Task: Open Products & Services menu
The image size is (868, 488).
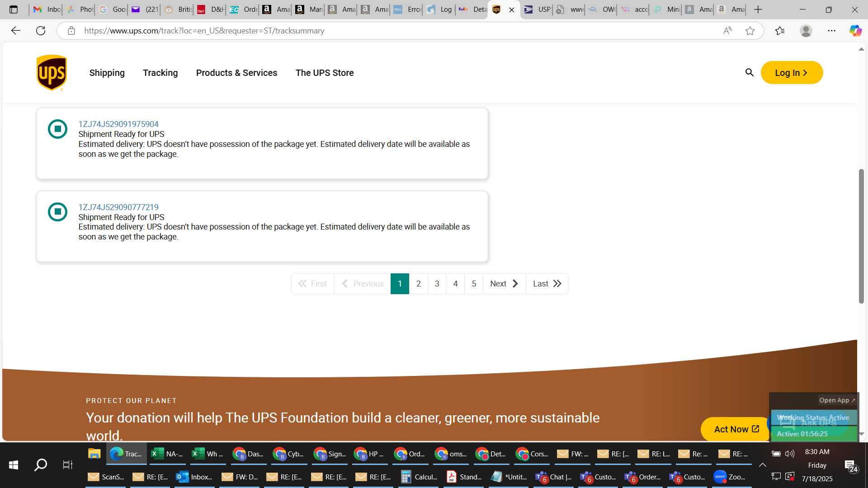Action: pos(236,73)
